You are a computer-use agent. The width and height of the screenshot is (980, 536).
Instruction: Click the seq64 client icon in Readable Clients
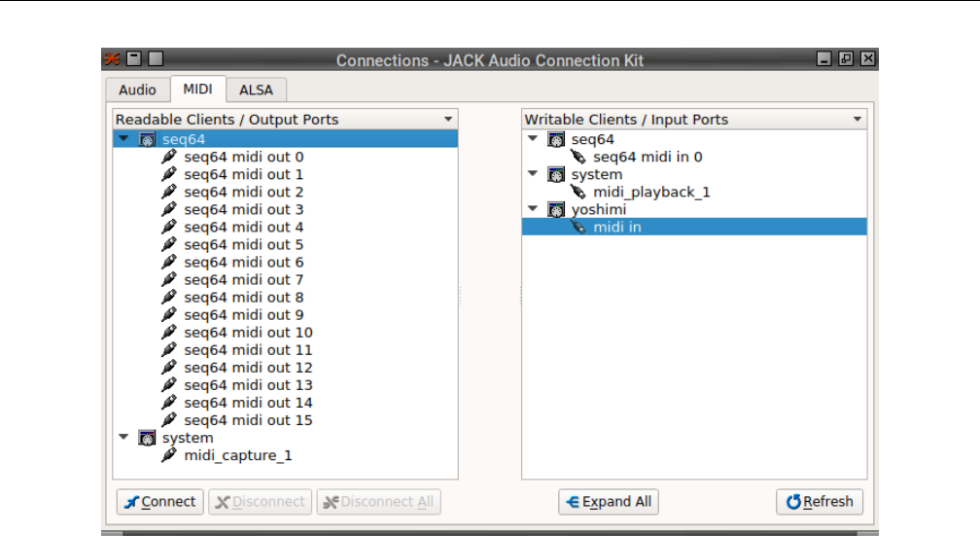pos(148,139)
